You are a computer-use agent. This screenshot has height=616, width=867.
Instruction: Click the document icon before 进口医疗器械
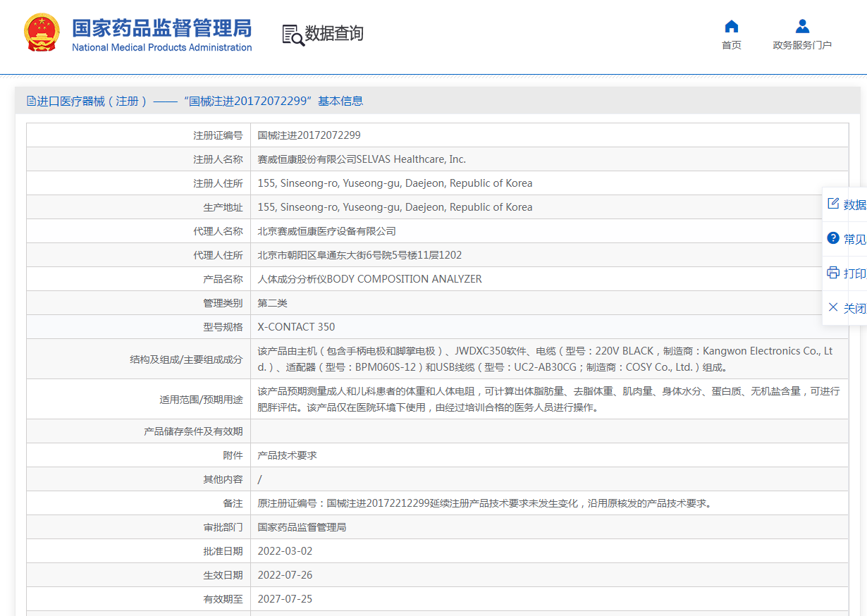click(x=31, y=101)
